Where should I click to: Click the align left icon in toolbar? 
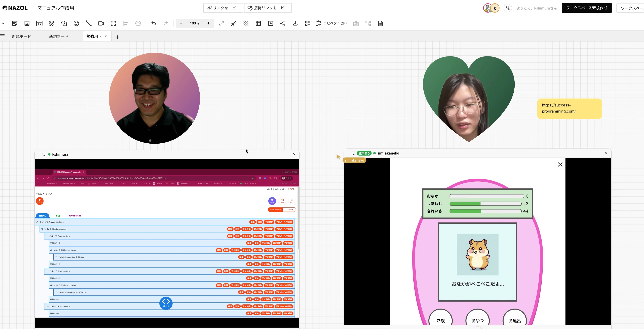click(x=126, y=23)
